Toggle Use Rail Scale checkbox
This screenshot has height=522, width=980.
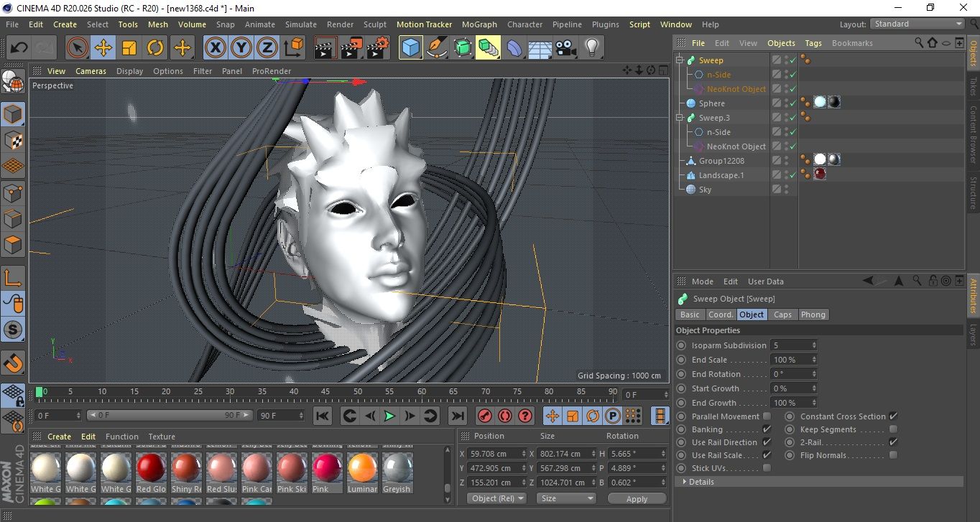pos(767,455)
